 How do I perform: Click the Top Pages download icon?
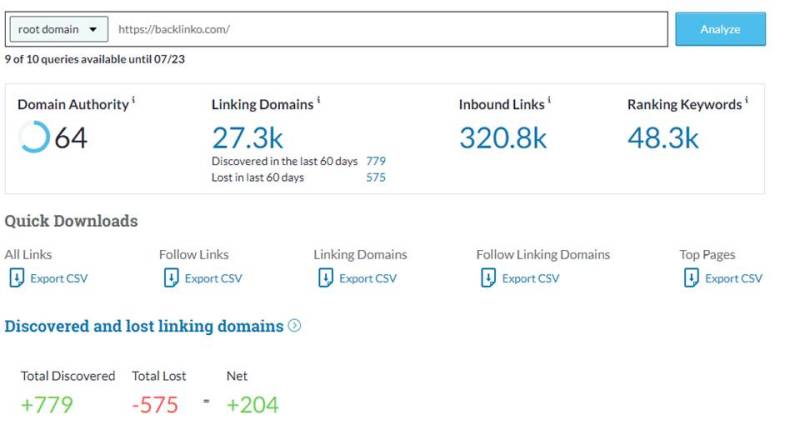pyautogui.click(x=691, y=278)
